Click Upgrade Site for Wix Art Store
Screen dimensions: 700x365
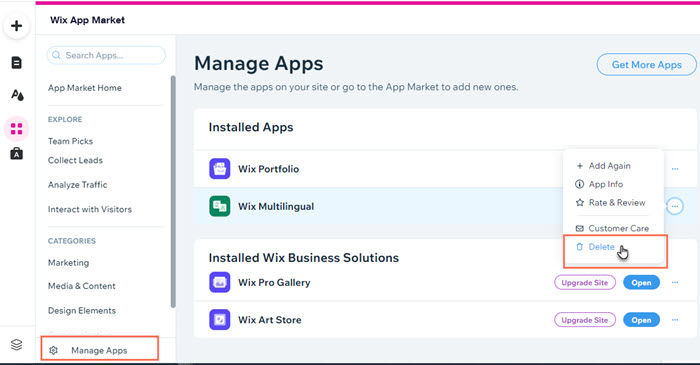click(585, 320)
